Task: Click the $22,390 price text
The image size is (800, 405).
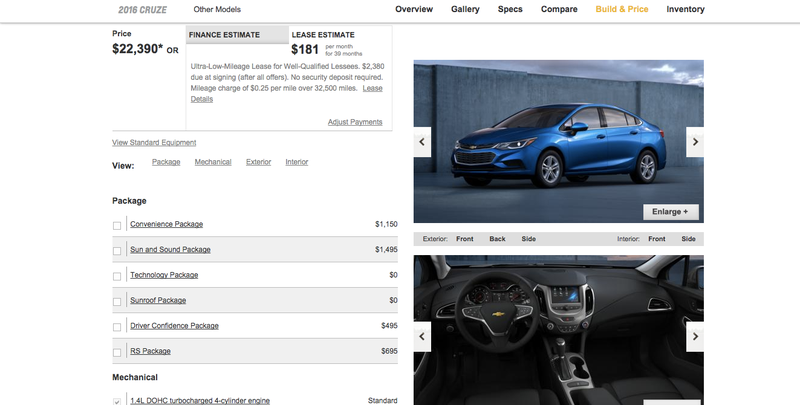Action: coord(138,49)
